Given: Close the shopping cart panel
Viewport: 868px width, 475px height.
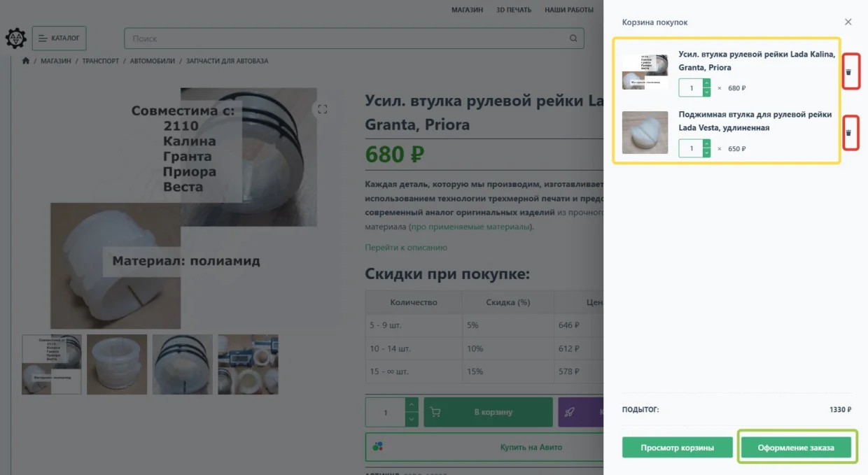Looking at the screenshot, I should 848,22.
